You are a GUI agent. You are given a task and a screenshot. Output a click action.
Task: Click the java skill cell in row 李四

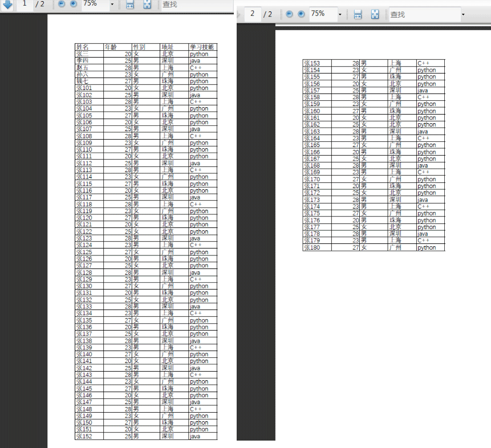tap(202, 61)
